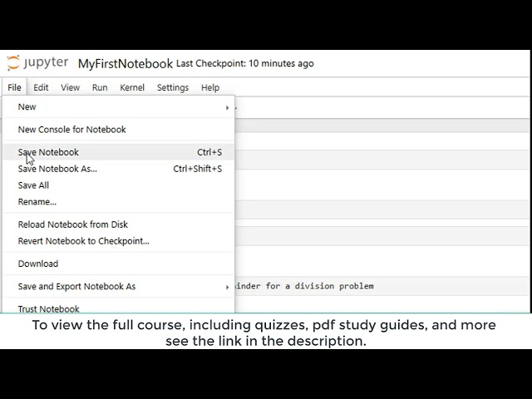Select Download from the File menu
Viewport: 532px width, 399px height.
118,264
